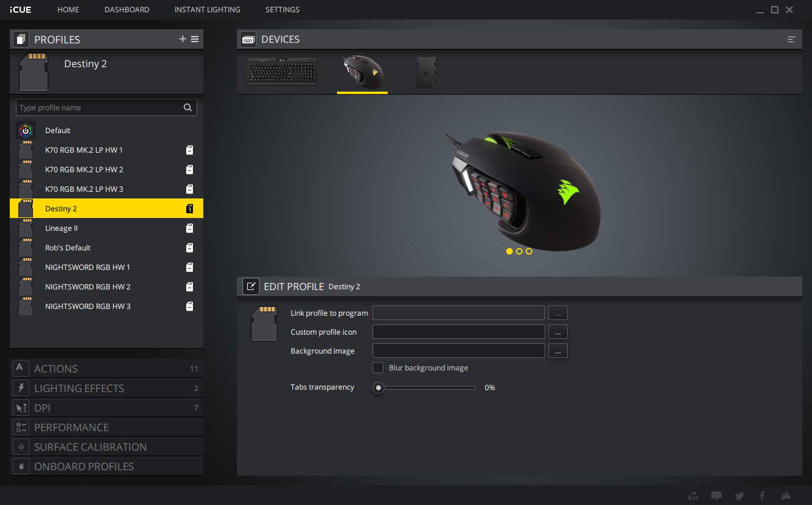Adjust the Tabs transparency slider handle
Image resolution: width=812 pixels, height=505 pixels.
(379, 387)
